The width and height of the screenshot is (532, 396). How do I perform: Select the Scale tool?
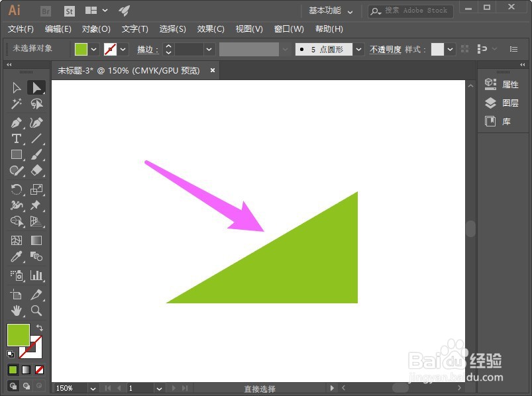[x=36, y=189]
